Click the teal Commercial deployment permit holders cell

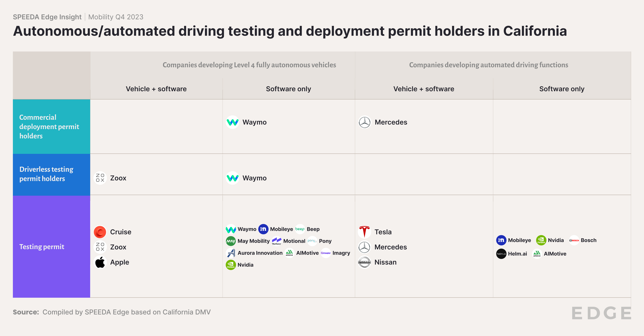(52, 126)
